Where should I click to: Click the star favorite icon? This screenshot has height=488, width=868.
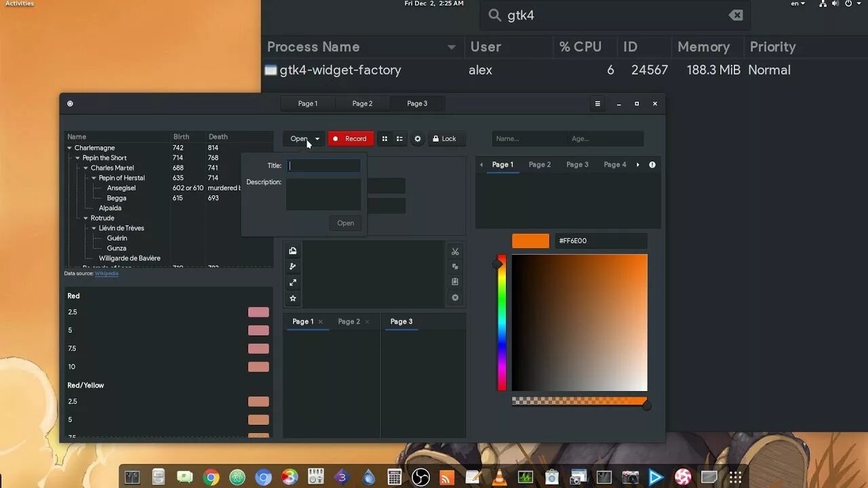pos(293,298)
